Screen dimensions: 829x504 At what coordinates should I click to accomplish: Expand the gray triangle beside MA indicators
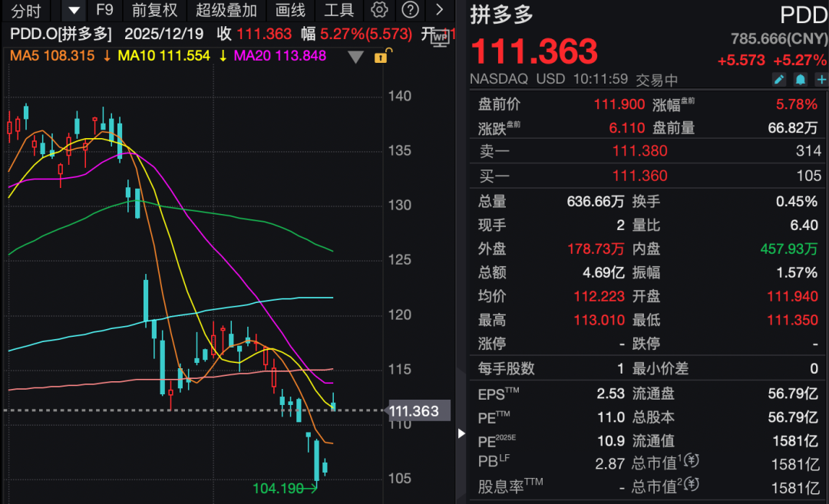tap(355, 57)
